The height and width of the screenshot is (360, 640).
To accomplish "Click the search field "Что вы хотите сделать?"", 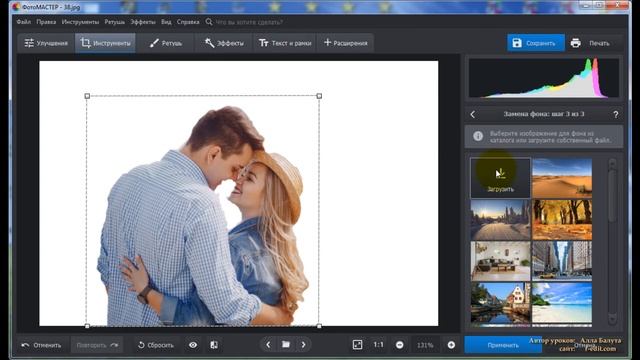I will pos(249,22).
